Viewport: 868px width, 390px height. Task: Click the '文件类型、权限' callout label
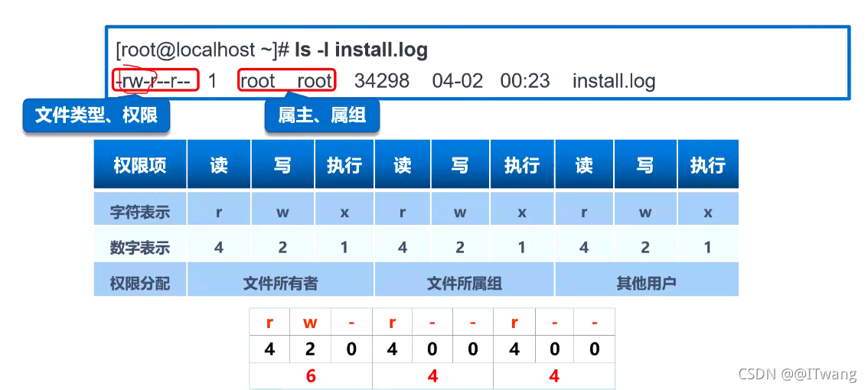pos(96,115)
